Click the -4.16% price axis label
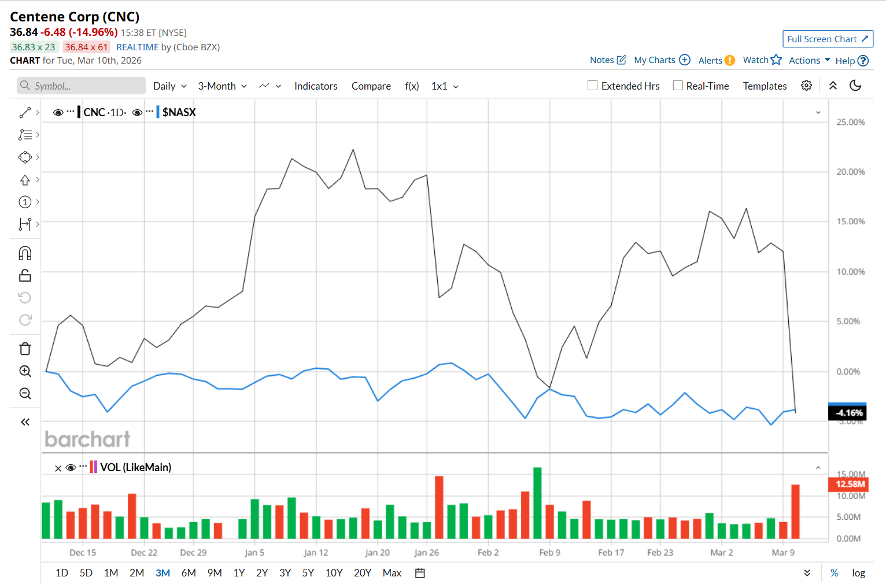886x588 pixels. [x=847, y=413]
